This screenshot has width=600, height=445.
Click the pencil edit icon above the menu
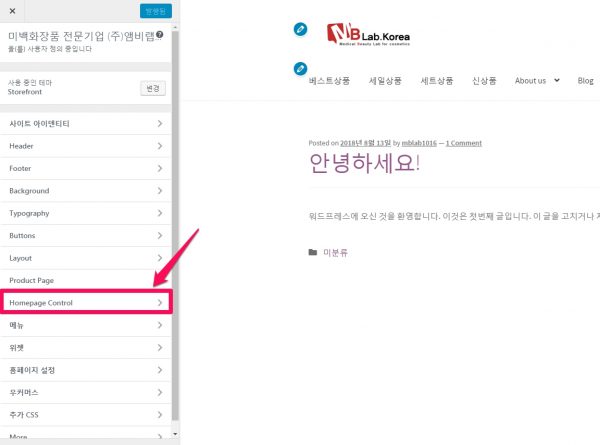(300, 69)
